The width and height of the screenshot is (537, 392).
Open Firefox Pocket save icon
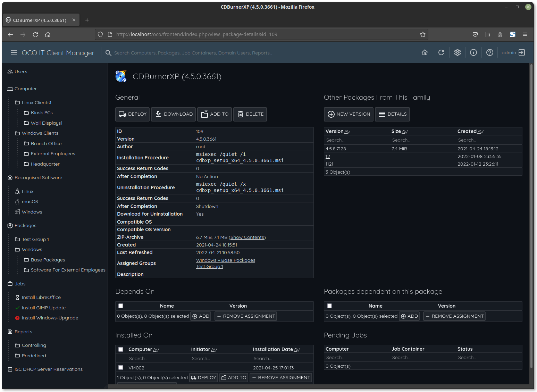[x=475, y=34]
